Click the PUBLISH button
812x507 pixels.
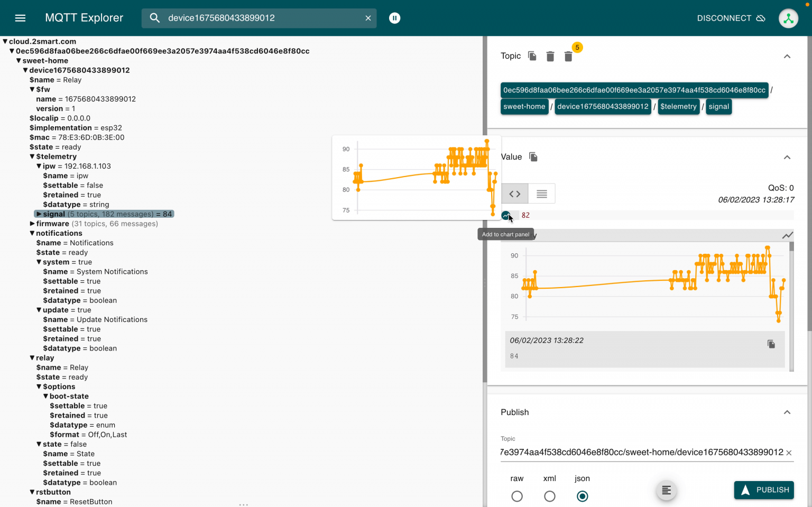[763, 490]
